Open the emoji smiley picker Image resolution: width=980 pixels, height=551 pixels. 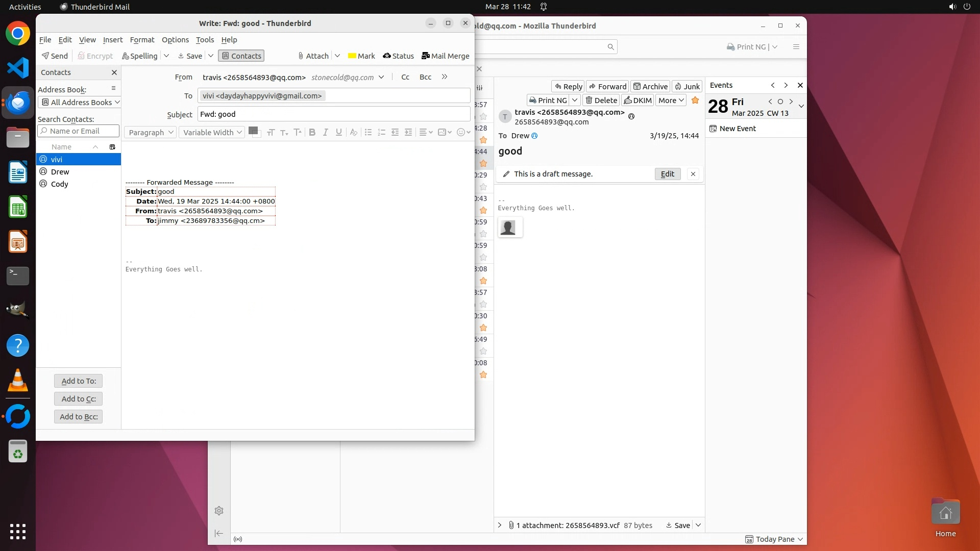461,133
